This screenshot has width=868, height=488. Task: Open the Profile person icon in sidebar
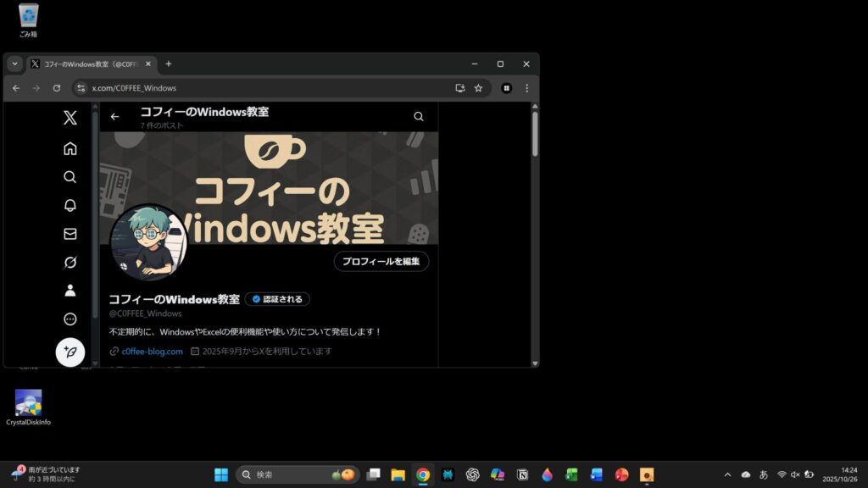[x=70, y=291]
